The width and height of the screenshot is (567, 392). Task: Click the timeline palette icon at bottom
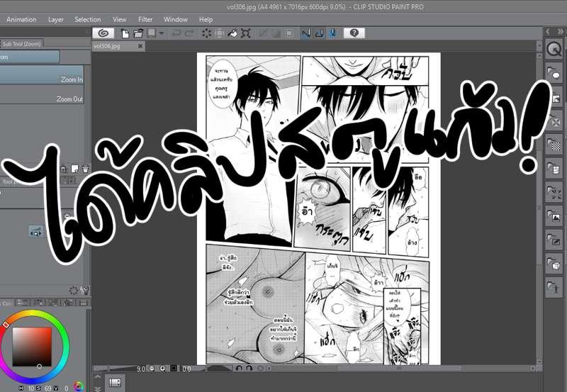click(x=115, y=383)
